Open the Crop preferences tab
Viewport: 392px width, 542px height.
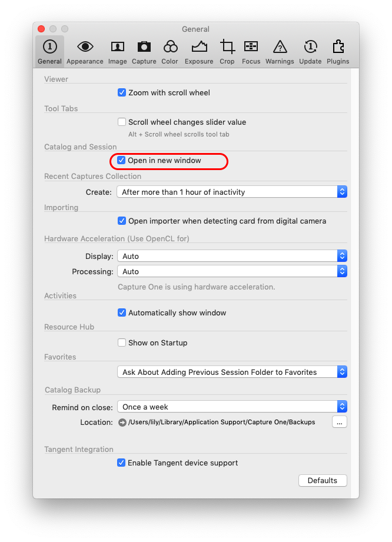227,52
